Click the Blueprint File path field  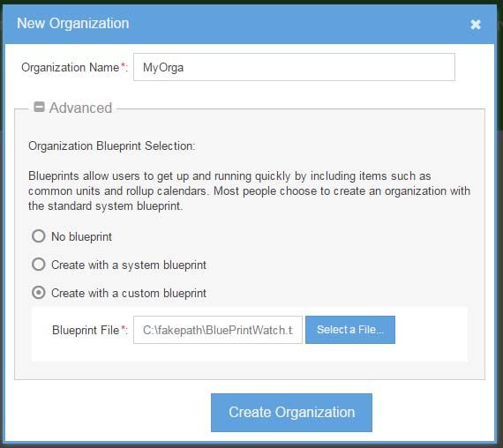coord(218,330)
